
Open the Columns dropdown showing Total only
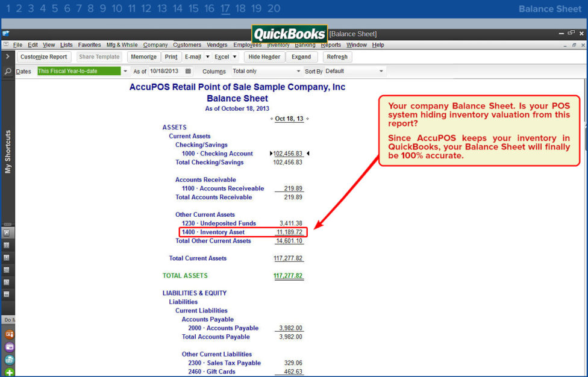(x=267, y=71)
